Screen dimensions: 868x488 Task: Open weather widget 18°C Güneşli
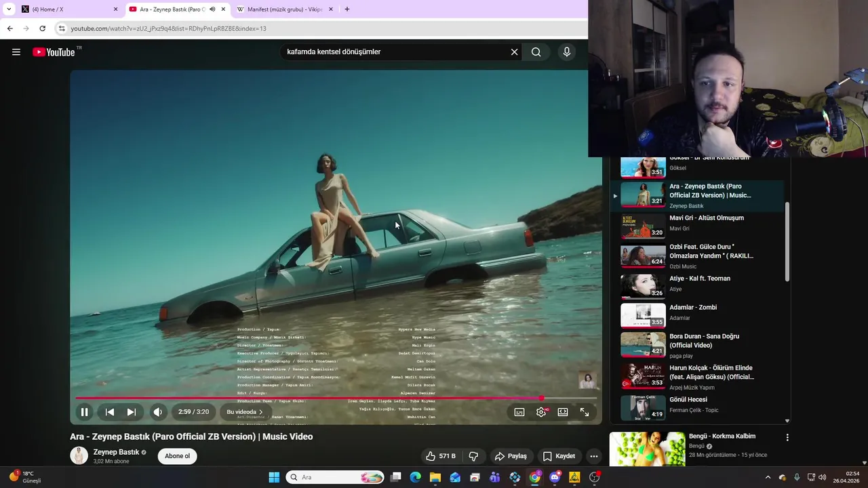pos(25,477)
